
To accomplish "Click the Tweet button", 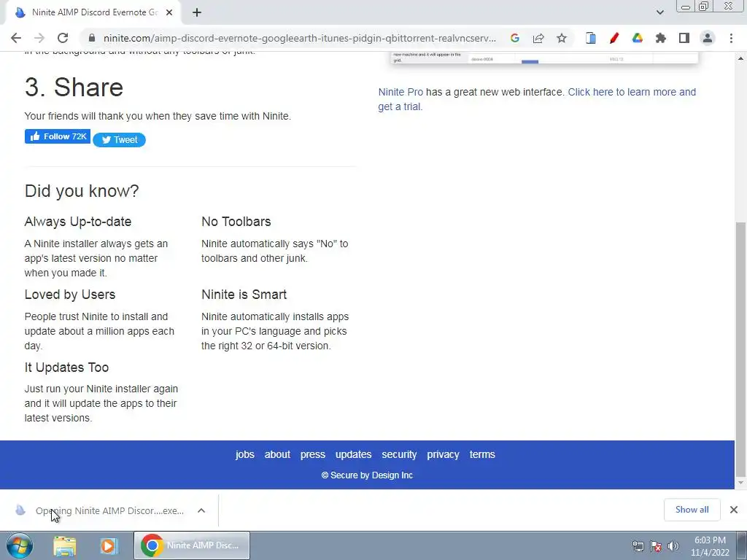I will (119, 140).
